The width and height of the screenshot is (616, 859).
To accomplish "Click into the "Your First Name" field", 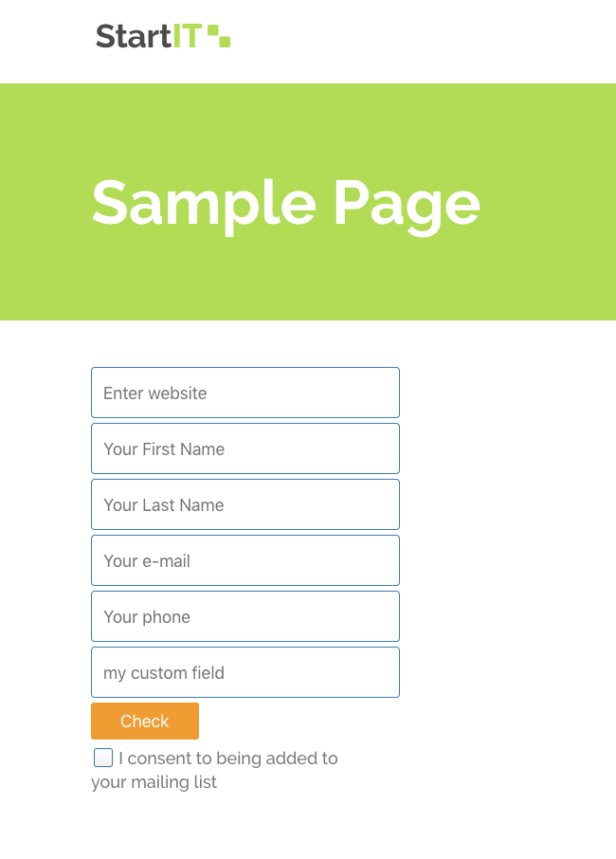I will (245, 448).
